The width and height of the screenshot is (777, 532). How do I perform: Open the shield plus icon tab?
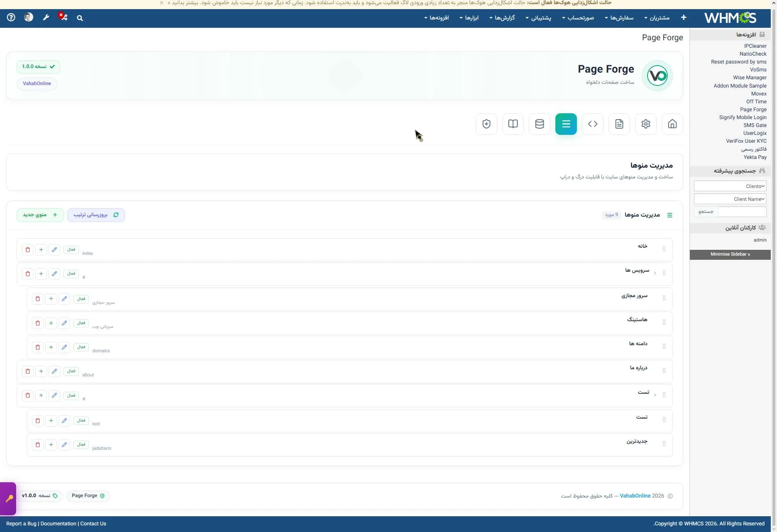pyautogui.click(x=486, y=124)
